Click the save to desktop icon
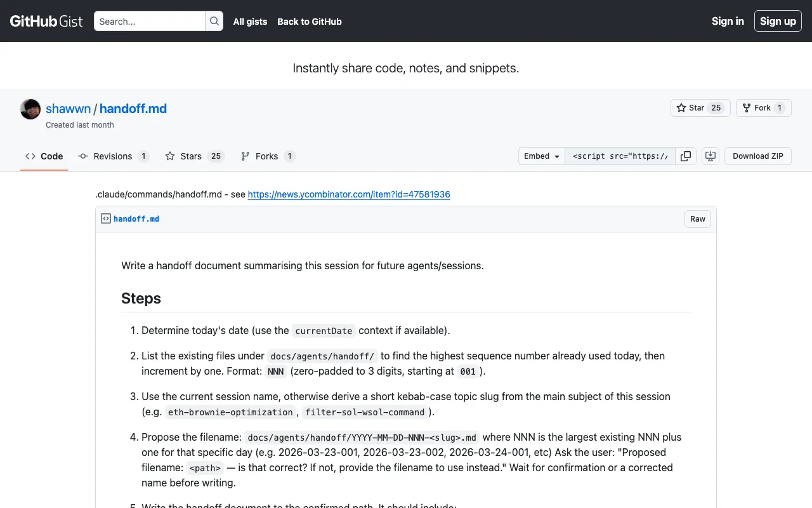Viewport: 812px width, 508px height. pyautogui.click(x=710, y=156)
